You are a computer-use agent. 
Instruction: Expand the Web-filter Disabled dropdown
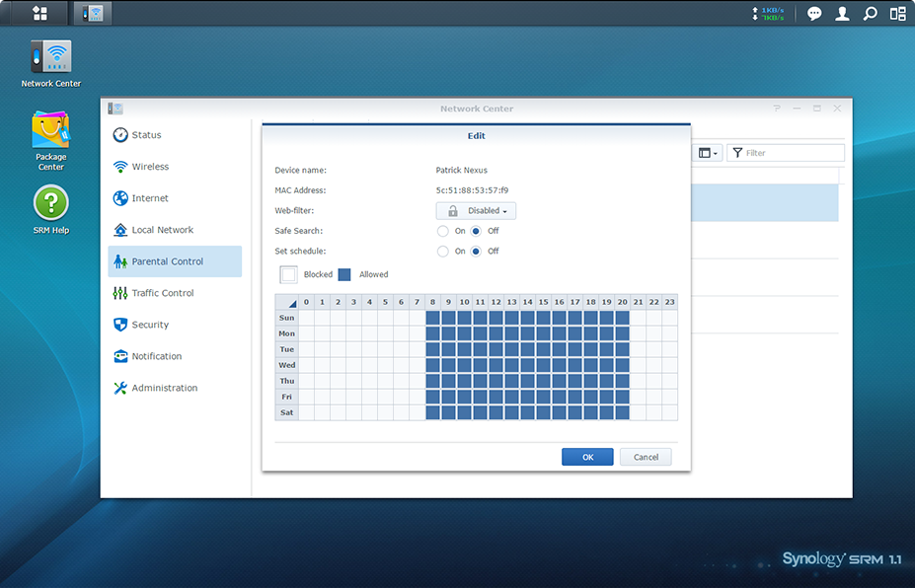(476, 211)
